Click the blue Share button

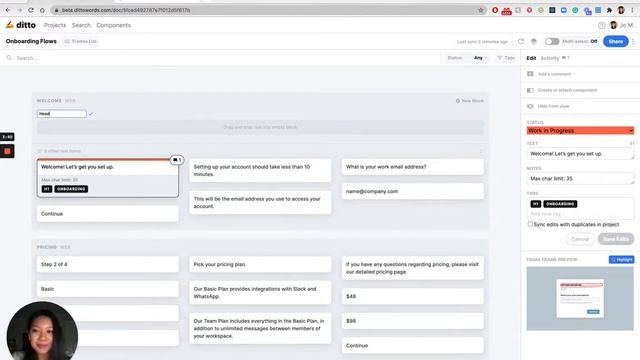pos(616,41)
